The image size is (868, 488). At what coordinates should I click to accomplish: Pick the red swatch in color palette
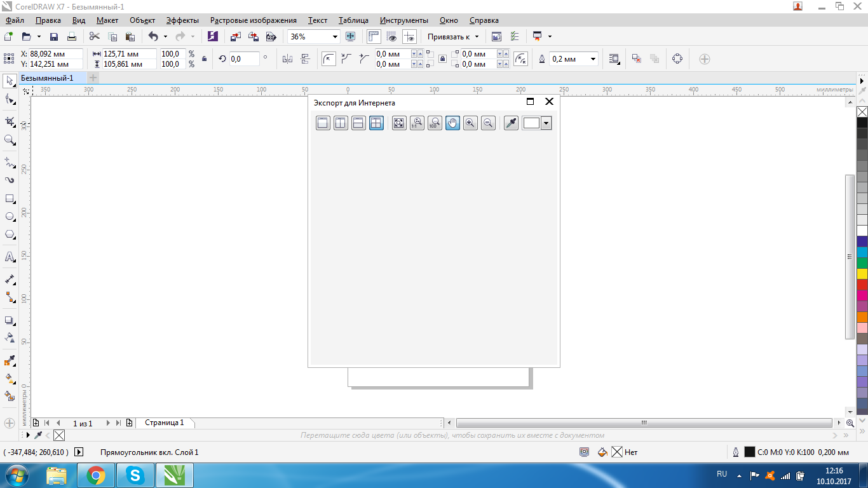pyautogui.click(x=862, y=285)
